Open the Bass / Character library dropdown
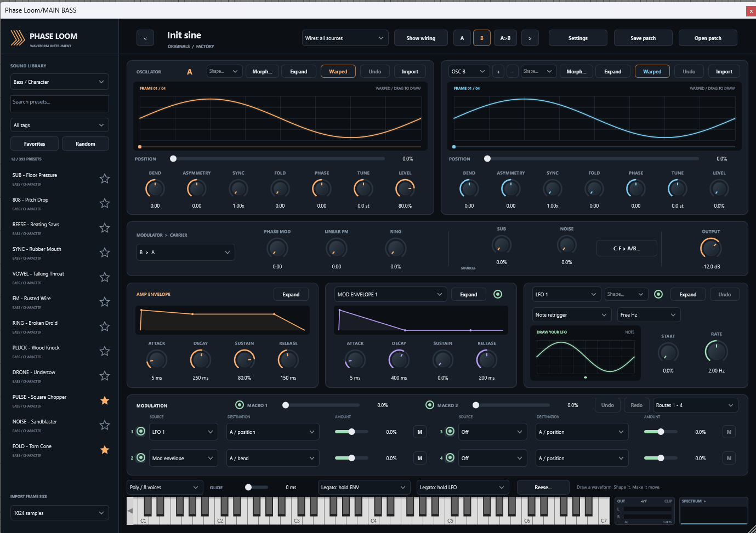The image size is (756, 533). pos(59,82)
